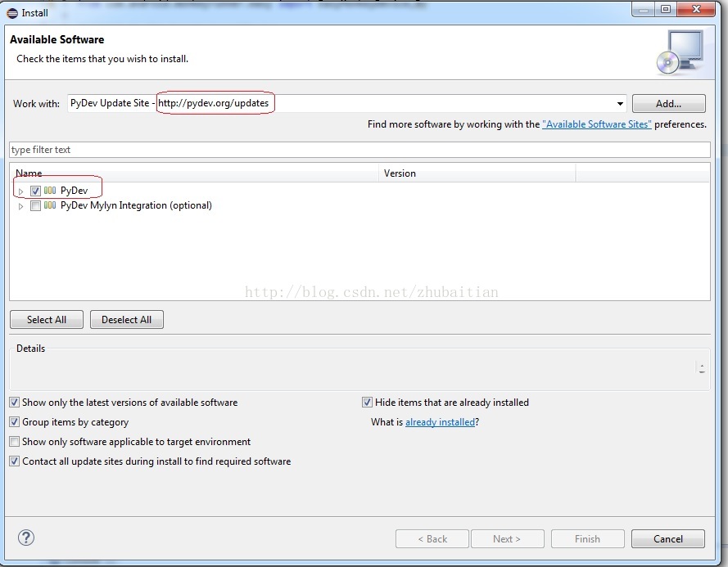Click the Finish button
This screenshot has height=567, width=728.
(x=587, y=538)
